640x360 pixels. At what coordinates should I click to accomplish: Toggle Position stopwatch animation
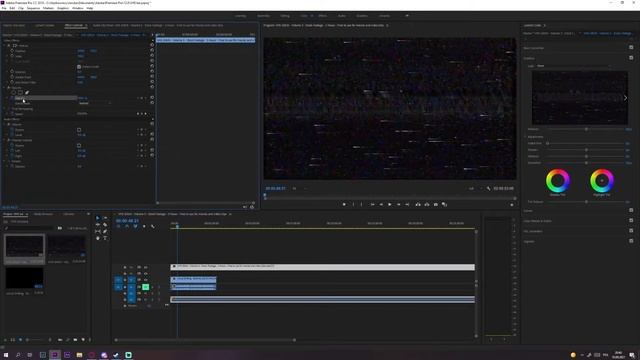[x=12, y=51]
